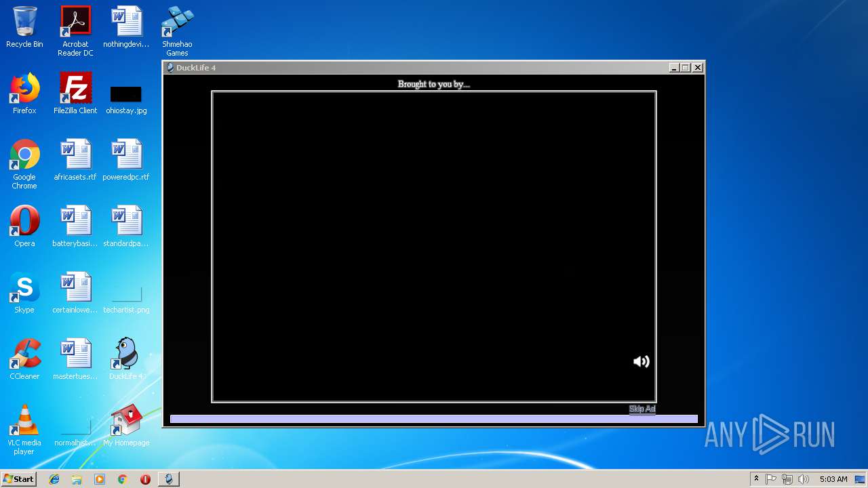Open the poweredpc.rtf document

click(x=126, y=160)
